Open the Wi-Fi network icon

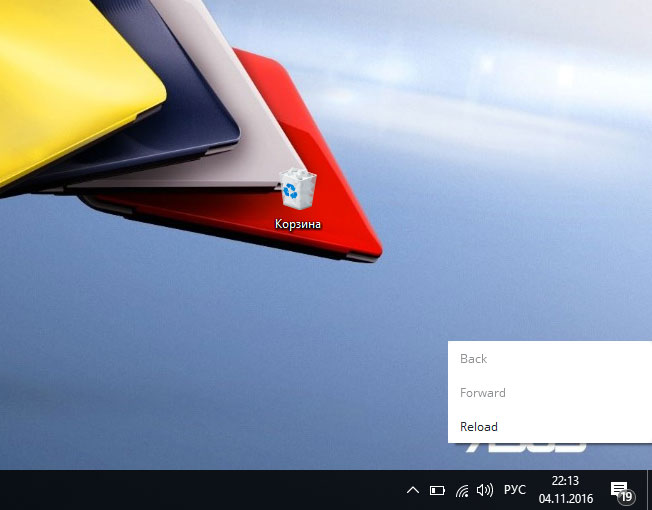click(462, 491)
